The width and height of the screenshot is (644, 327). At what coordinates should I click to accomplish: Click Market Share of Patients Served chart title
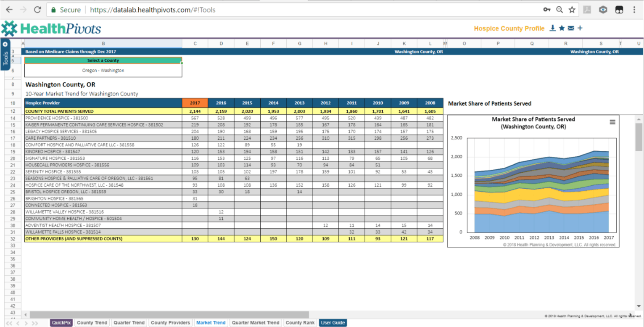[x=533, y=123]
